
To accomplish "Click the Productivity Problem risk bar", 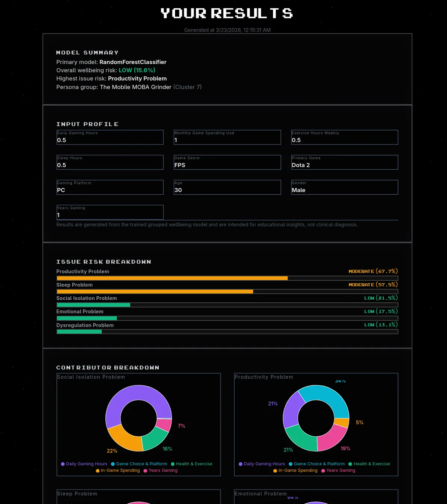I will pos(227,278).
